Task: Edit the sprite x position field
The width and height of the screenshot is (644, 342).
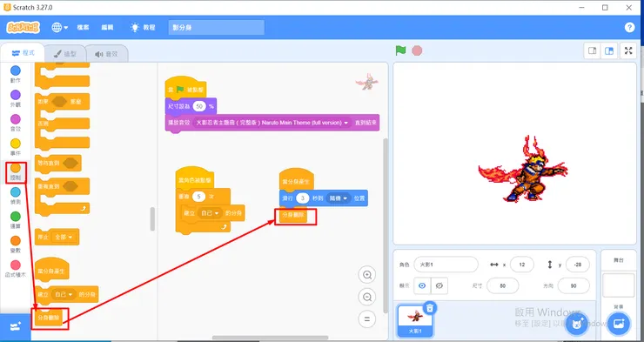Action: pyautogui.click(x=521, y=265)
